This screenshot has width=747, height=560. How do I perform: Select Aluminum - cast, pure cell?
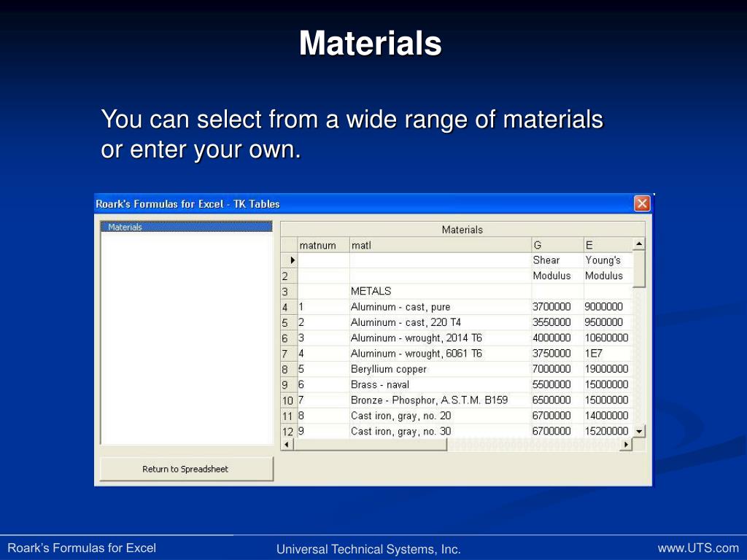pos(440,307)
